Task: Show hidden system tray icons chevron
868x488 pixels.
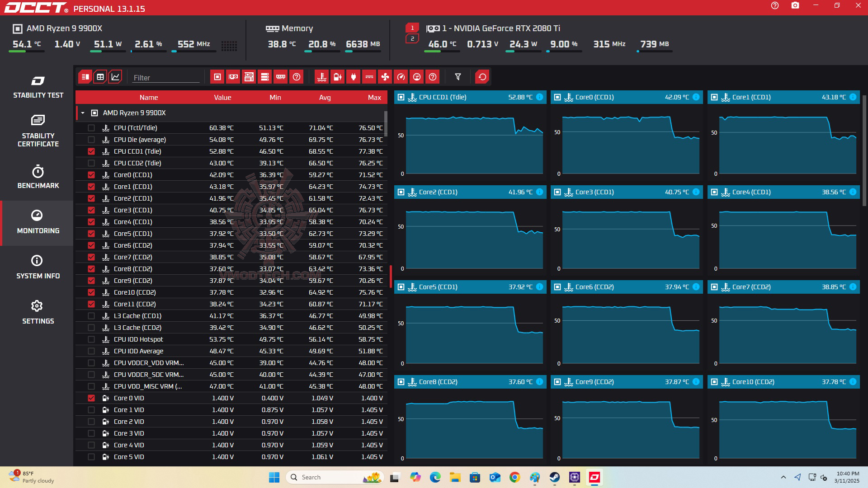Action: (783, 477)
